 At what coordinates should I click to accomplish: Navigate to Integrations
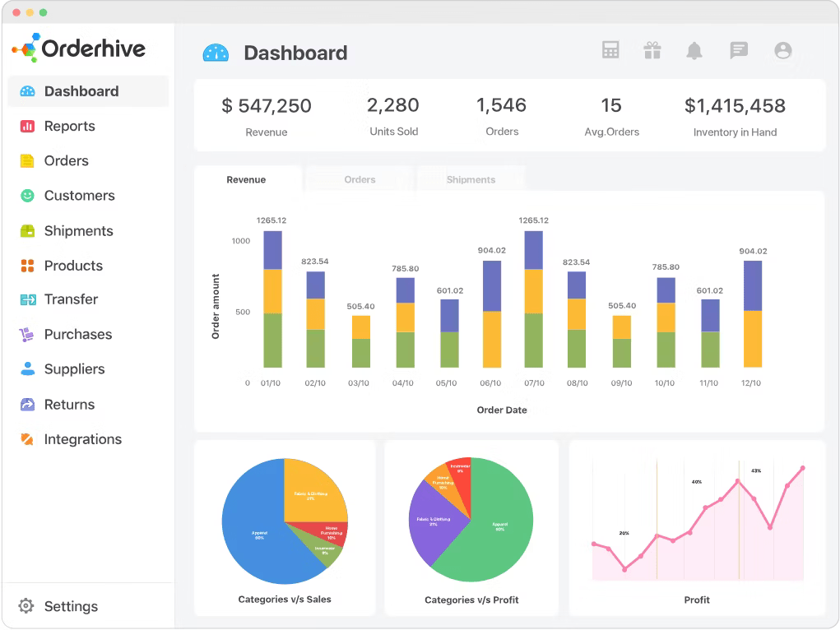pyautogui.click(x=82, y=438)
